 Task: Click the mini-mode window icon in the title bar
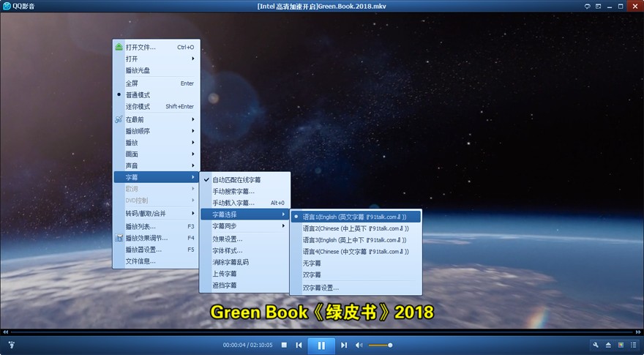[599, 6]
